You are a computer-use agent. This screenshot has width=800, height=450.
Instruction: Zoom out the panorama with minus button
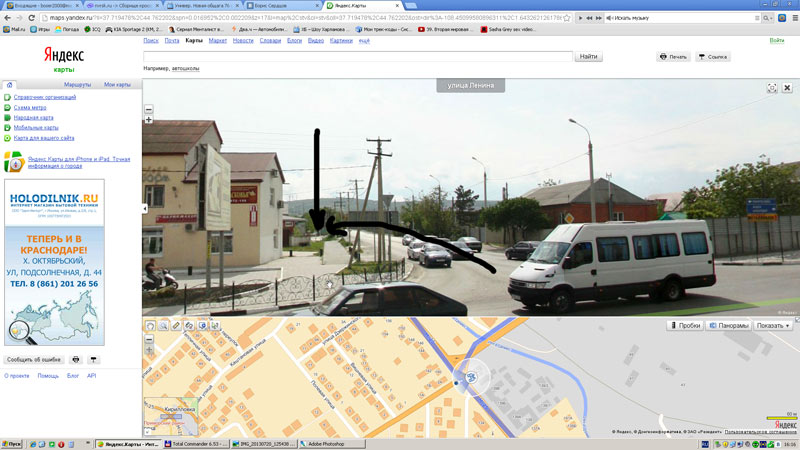[149, 108]
